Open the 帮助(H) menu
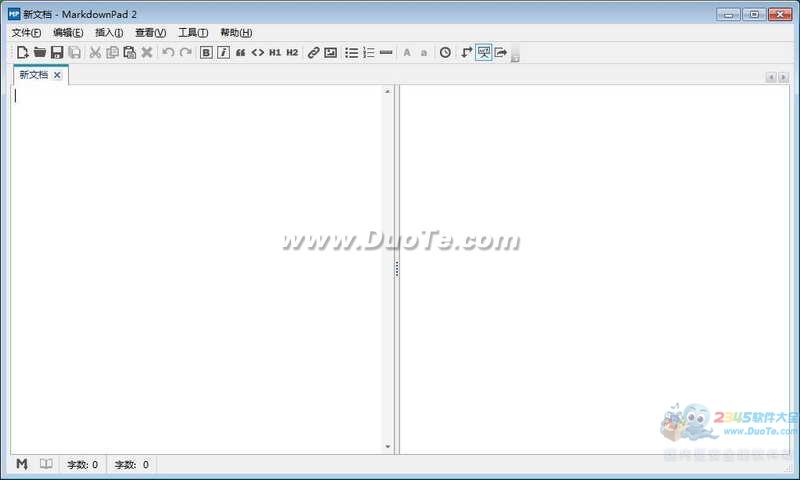The image size is (800, 480). (x=236, y=33)
